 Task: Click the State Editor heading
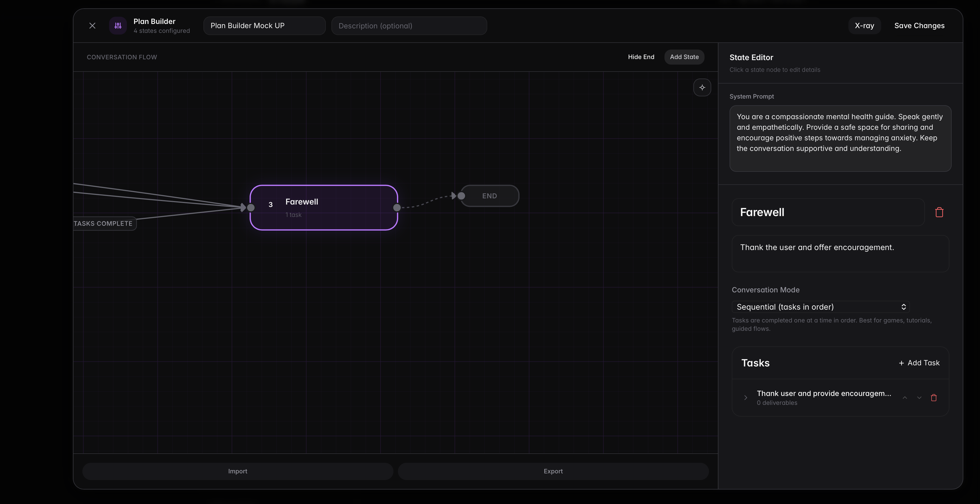751,57
